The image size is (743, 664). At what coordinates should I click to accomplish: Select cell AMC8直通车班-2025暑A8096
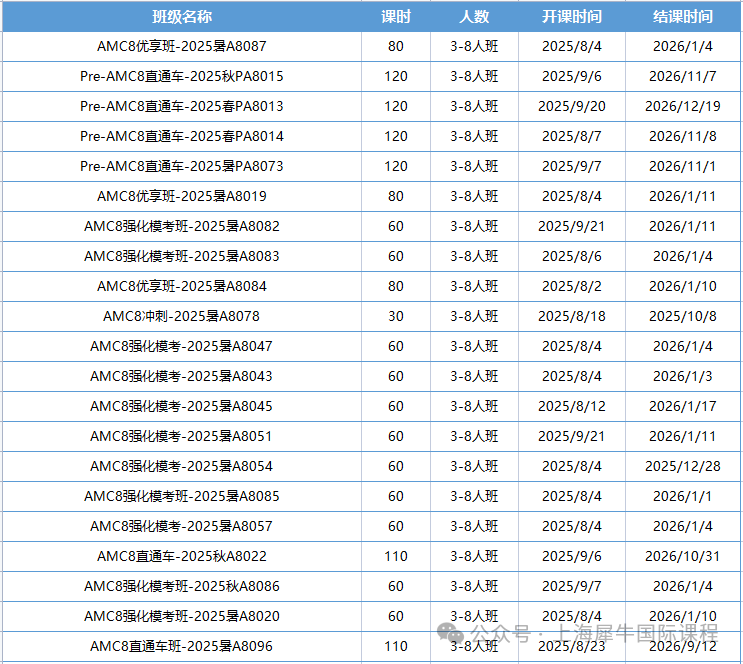point(182,646)
